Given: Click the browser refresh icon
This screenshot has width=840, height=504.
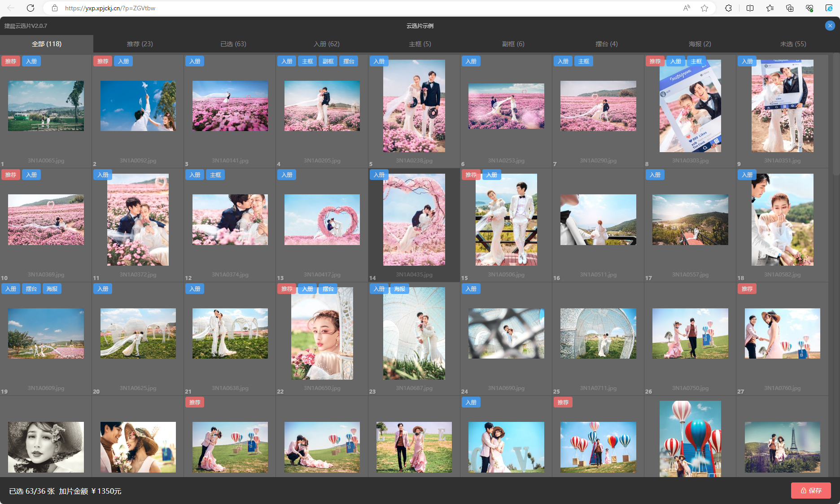Looking at the screenshot, I should (x=31, y=8).
